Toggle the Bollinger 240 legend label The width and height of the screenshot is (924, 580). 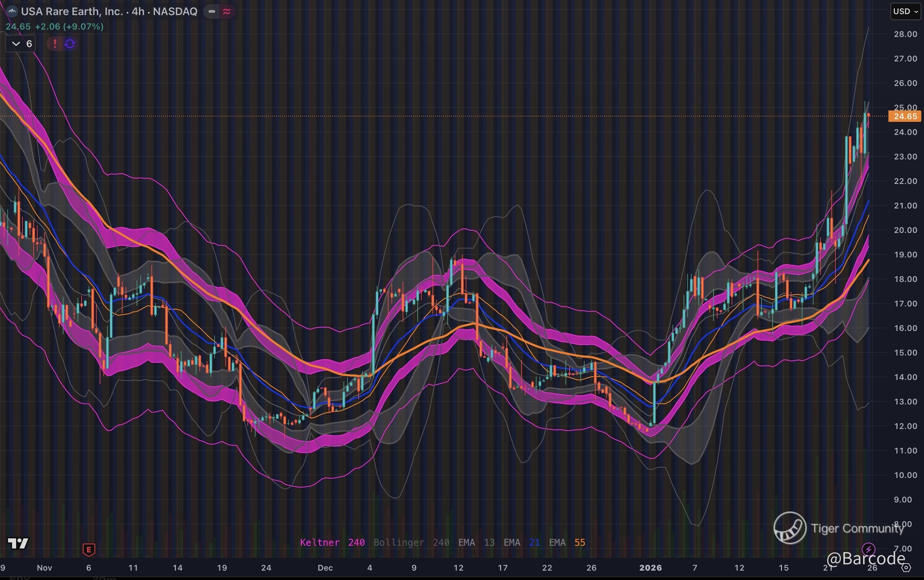coord(411,542)
